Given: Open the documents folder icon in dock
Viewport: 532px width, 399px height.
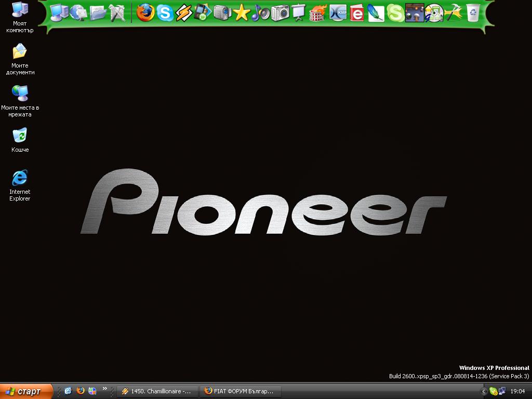Looking at the screenshot, I should 98,13.
